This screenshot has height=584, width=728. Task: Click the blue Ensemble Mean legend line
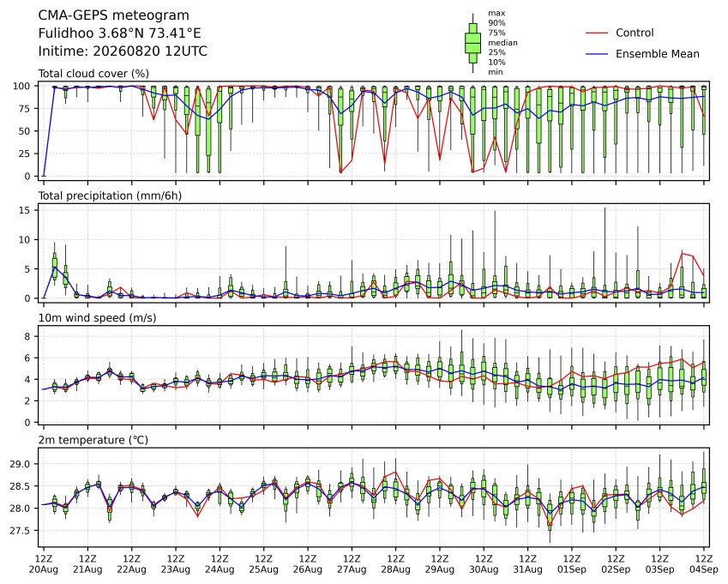(597, 54)
